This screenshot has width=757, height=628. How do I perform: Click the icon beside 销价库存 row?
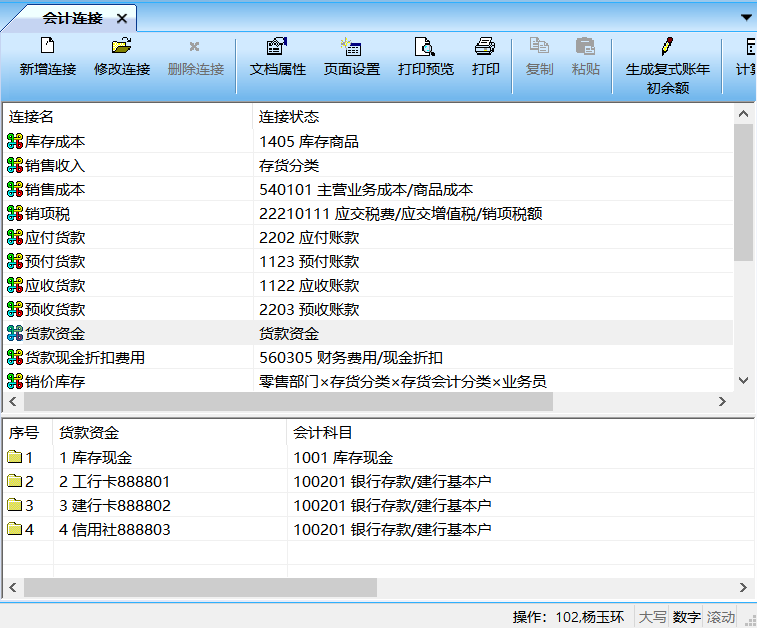click(15, 381)
